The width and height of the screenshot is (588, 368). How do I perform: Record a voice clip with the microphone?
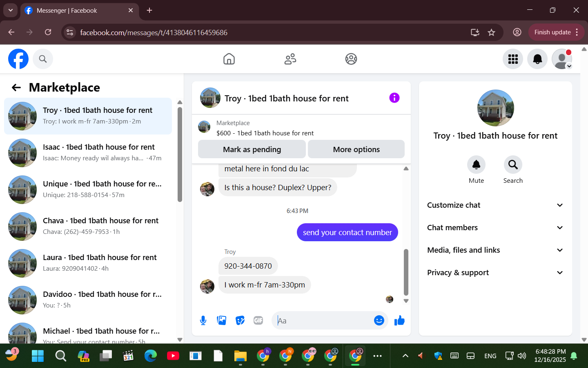click(x=203, y=321)
